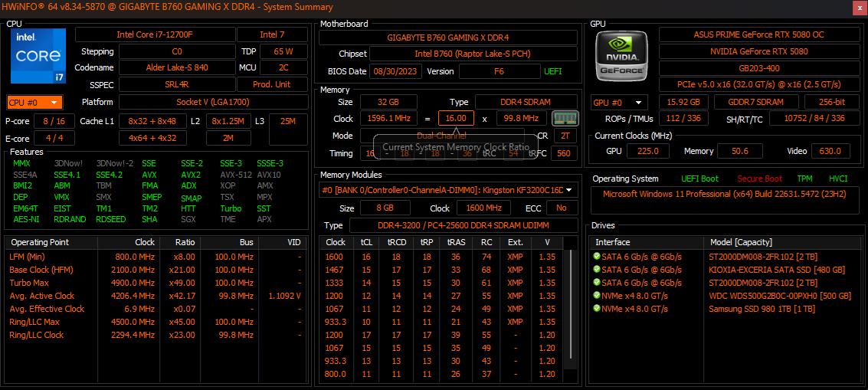Click the command rate 2T field
The width and height of the screenshot is (868, 390).
point(564,136)
